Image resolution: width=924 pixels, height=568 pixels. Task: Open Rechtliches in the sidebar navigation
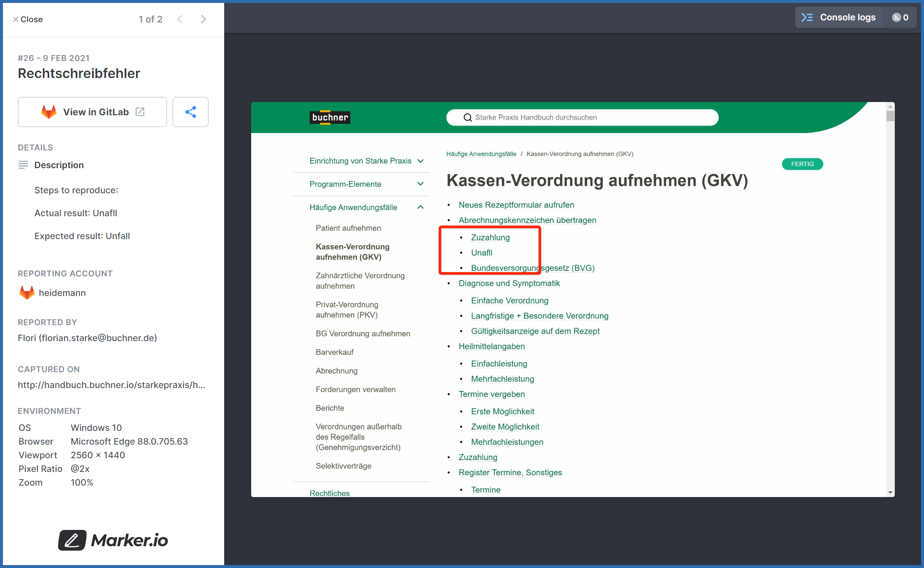click(x=329, y=493)
